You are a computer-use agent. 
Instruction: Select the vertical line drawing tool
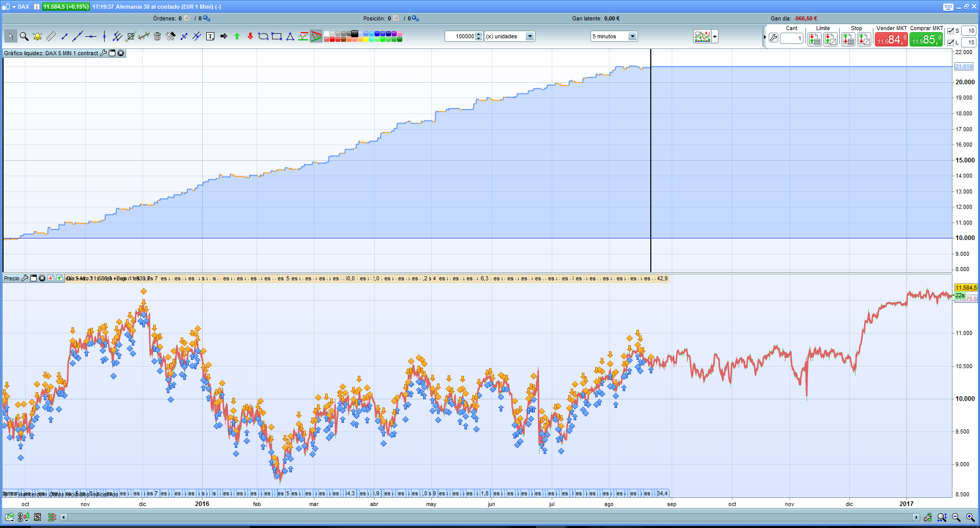tap(104, 36)
